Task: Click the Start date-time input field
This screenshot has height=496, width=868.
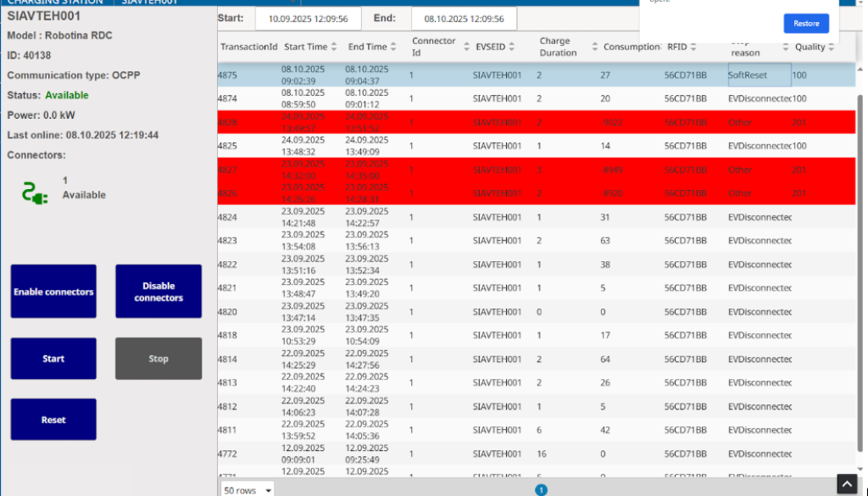Action: pyautogui.click(x=296, y=19)
